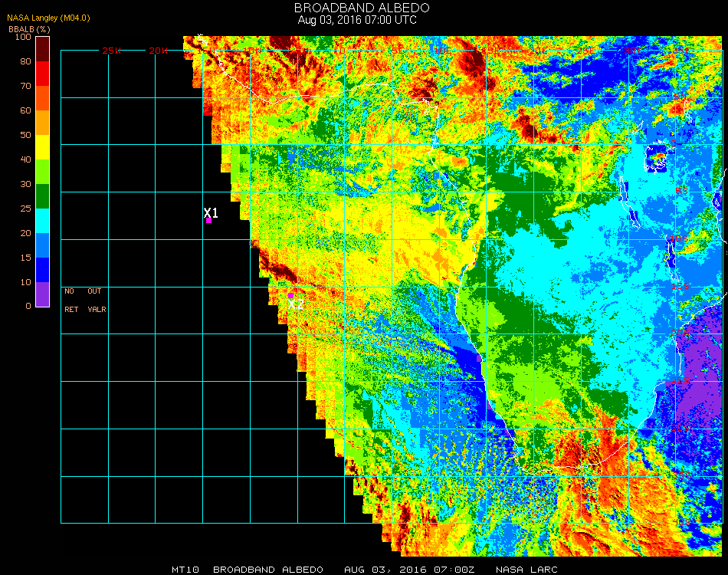The width and height of the screenshot is (728, 575).
Task: Click the amber 50-60 legend swatch
Action: pos(43,123)
